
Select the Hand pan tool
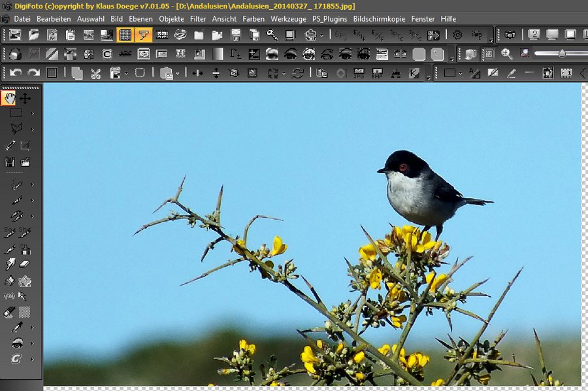8,99
